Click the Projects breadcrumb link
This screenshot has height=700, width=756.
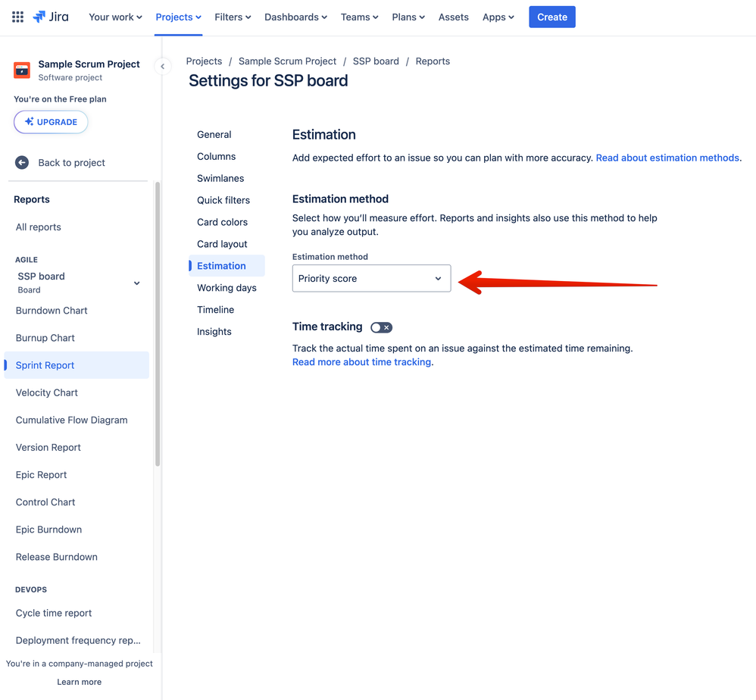click(x=204, y=61)
